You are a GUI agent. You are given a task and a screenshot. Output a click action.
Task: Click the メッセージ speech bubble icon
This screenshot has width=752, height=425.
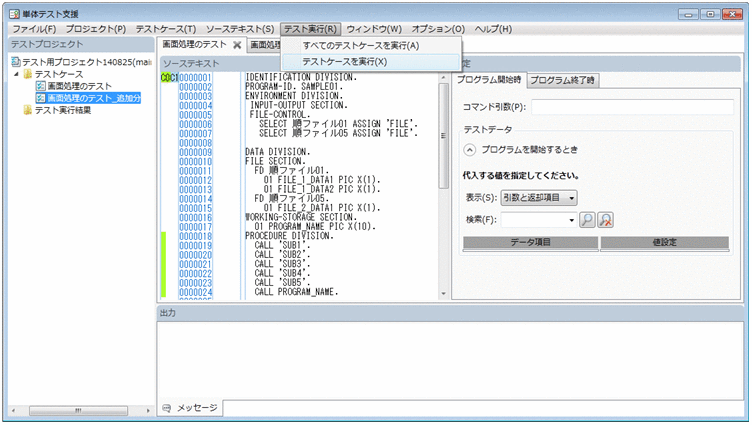pyautogui.click(x=166, y=408)
